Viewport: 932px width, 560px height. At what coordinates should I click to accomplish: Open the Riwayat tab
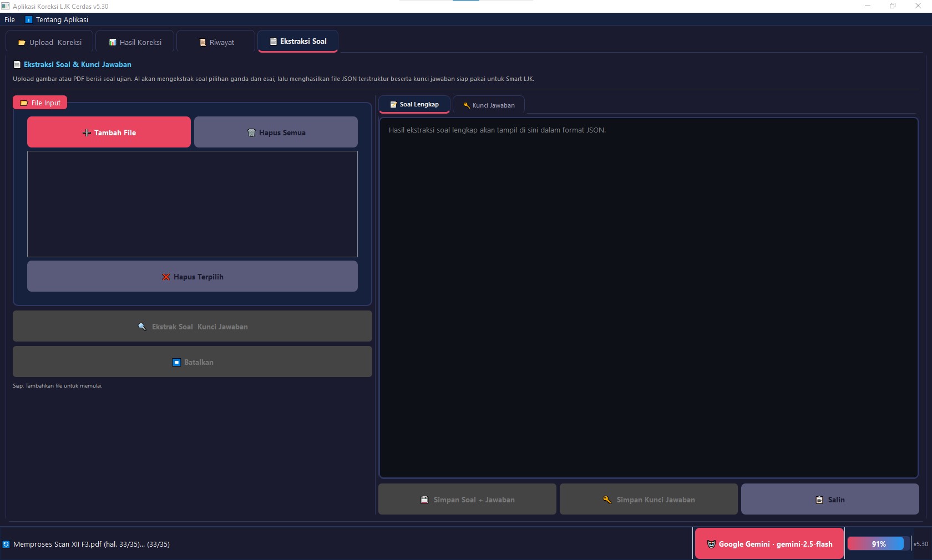216,42
